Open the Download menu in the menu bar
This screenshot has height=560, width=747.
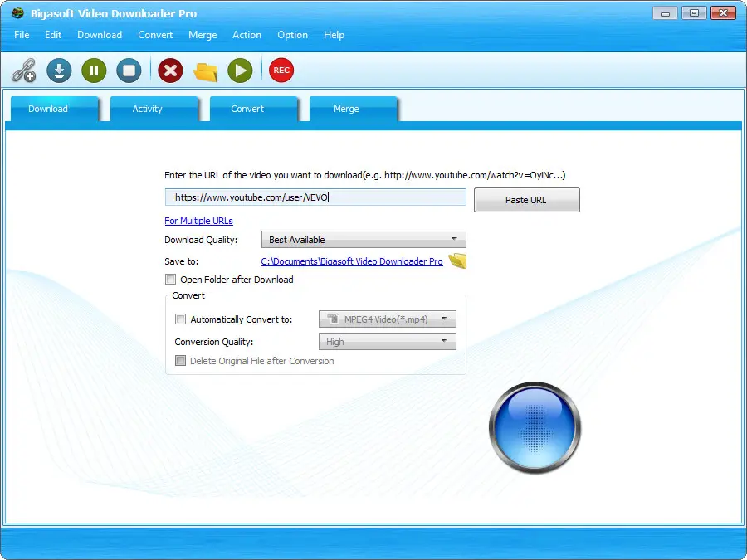click(100, 35)
